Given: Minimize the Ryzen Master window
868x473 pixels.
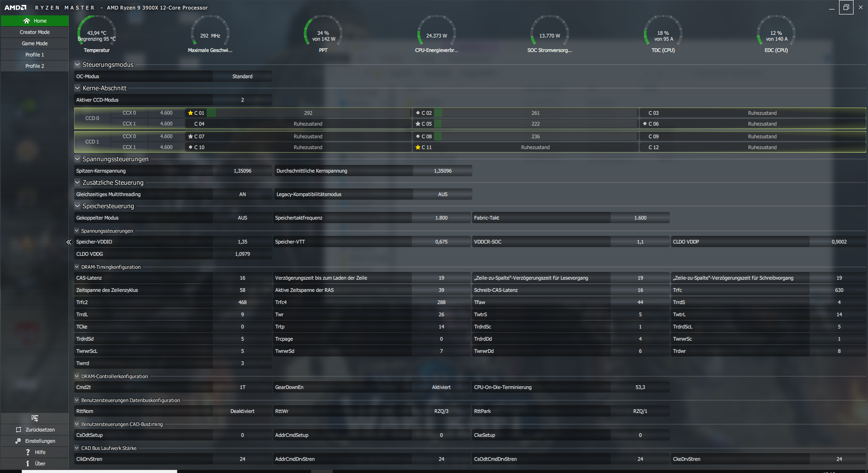Looking at the screenshot, I should [831, 8].
